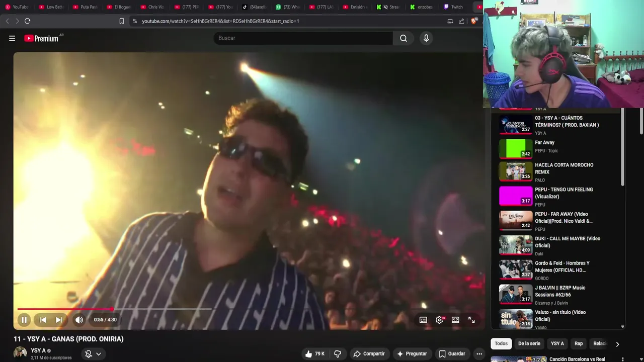This screenshot has height=362, width=644.
Task: Switch to enzobes Kick browser tab
Action: (422, 7)
